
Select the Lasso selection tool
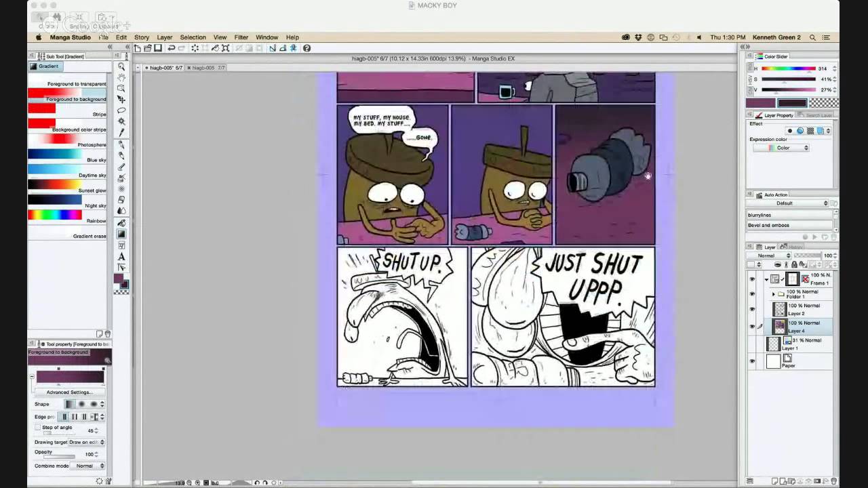(121, 110)
